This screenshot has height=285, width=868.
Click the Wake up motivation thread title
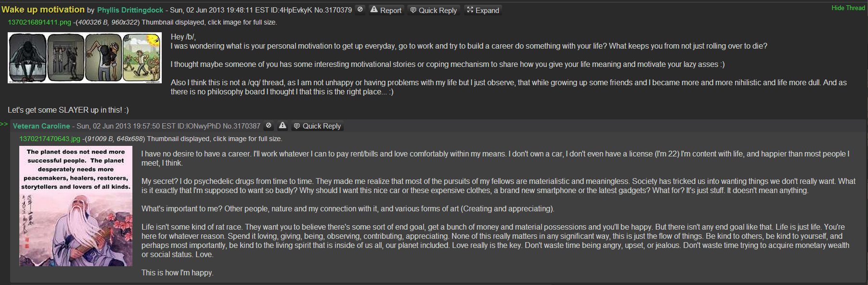point(43,10)
